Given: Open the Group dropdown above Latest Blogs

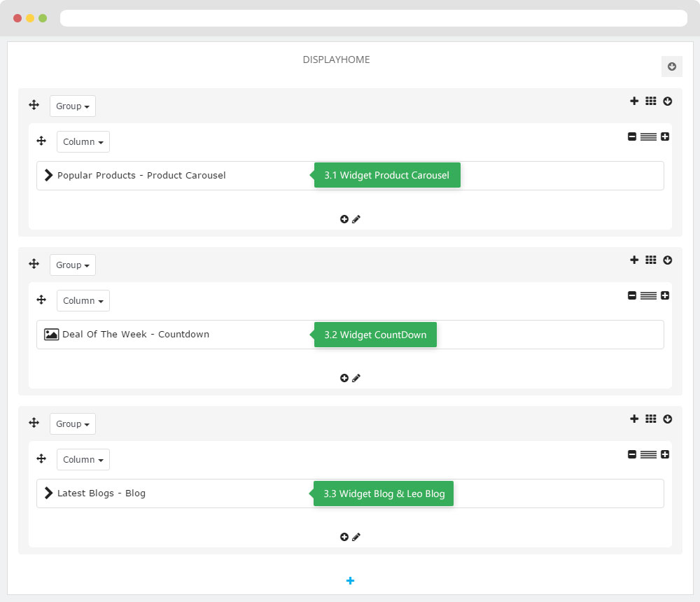Looking at the screenshot, I should pos(72,423).
